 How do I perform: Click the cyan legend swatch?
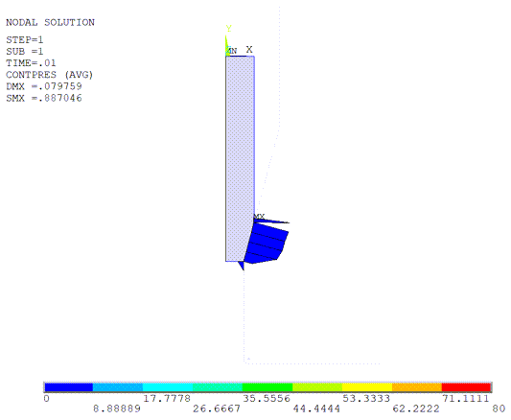tap(168, 387)
